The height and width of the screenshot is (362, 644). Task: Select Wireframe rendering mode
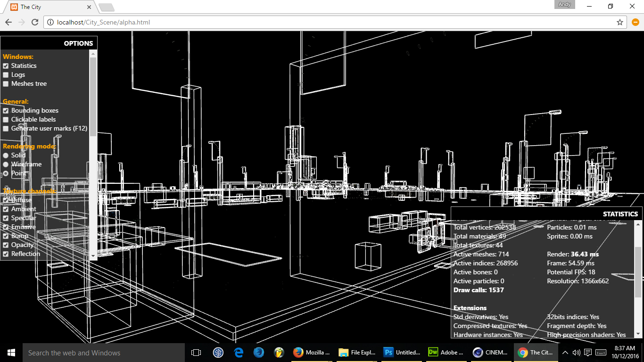click(x=6, y=165)
